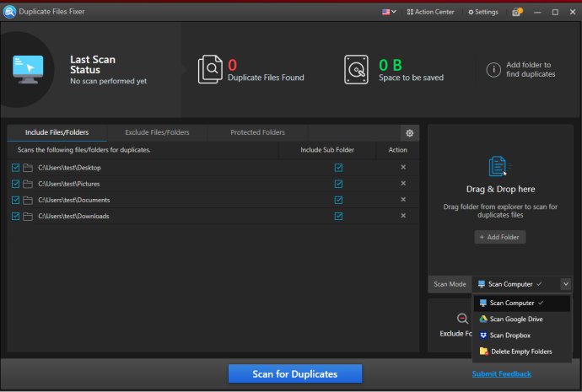Screen dimensions: 582x392
Task: Open Settings from the title bar
Action: pyautogui.click(x=483, y=12)
